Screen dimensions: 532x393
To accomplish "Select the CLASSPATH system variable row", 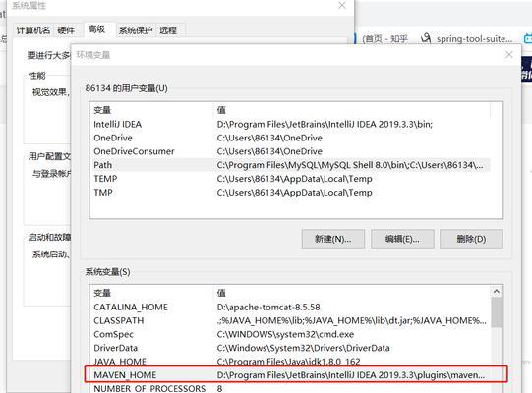I will (x=290, y=320).
